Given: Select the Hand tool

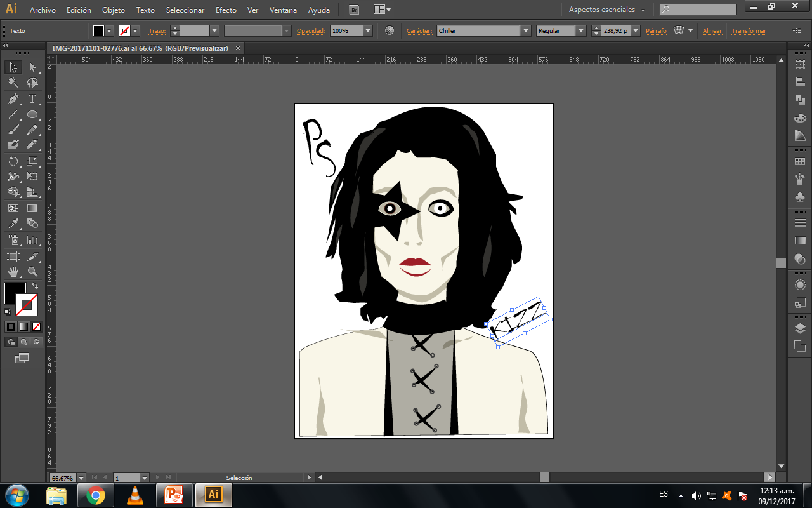Looking at the screenshot, I should tap(13, 272).
